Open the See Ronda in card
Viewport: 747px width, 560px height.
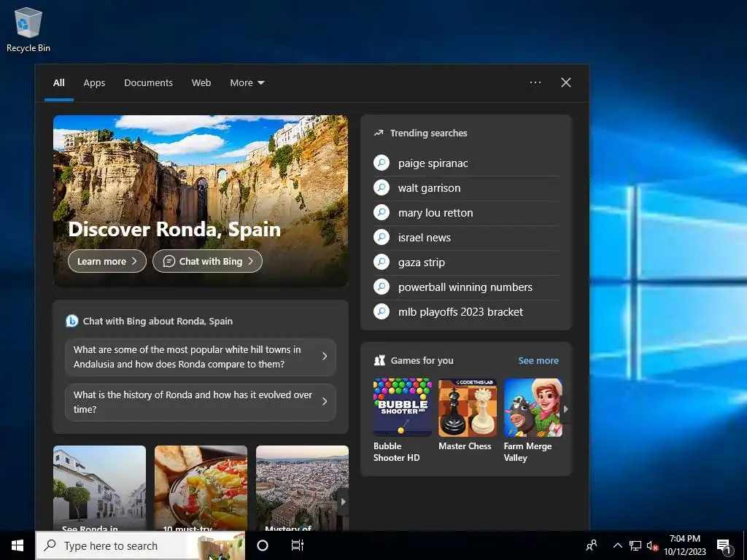(x=99, y=489)
